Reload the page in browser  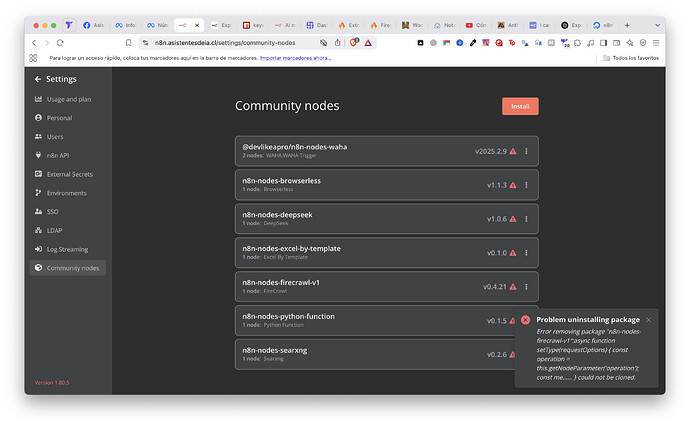point(60,43)
